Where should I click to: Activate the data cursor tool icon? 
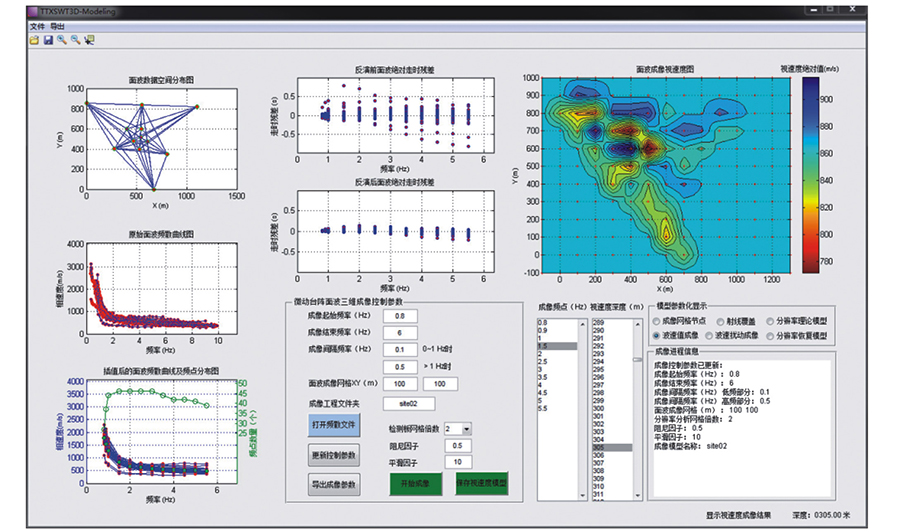(90, 40)
